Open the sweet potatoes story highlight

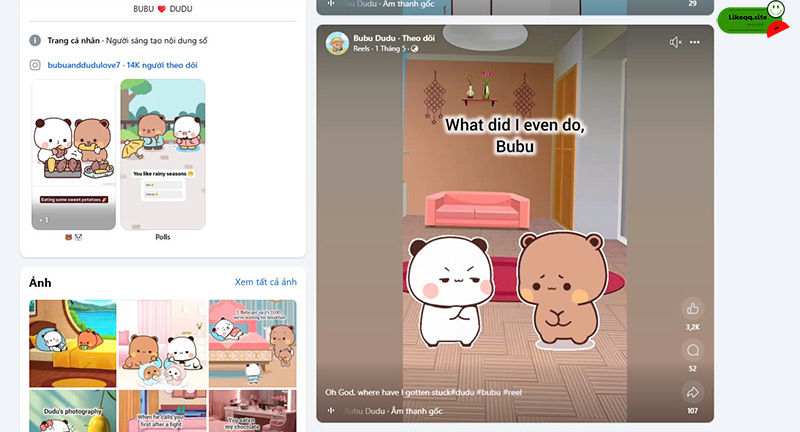tap(74, 155)
